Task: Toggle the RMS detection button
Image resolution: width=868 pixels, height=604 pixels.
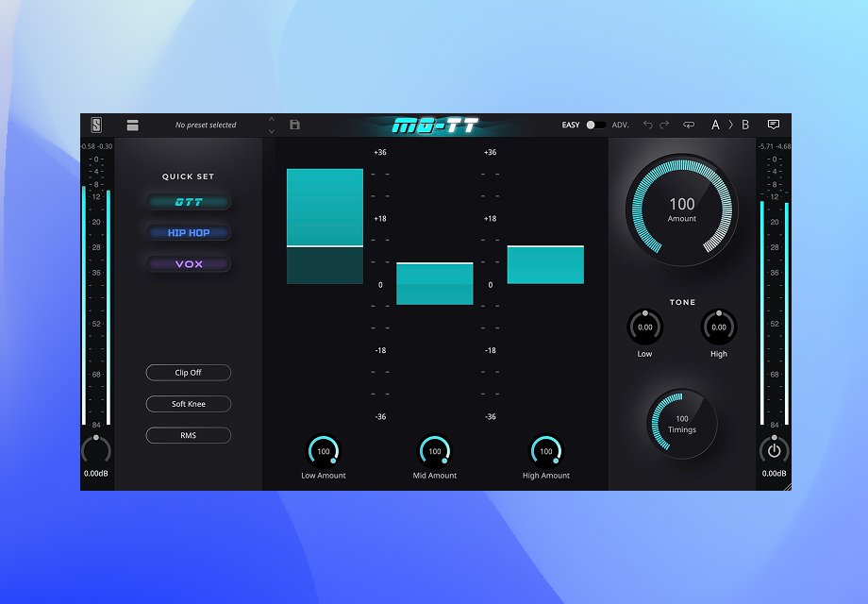Action: 188,436
